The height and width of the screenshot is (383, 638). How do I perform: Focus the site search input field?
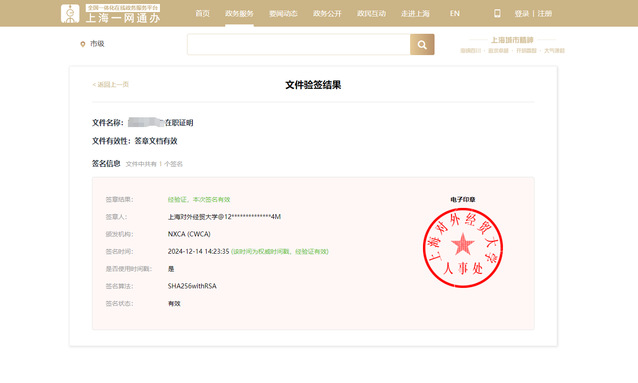tap(299, 44)
